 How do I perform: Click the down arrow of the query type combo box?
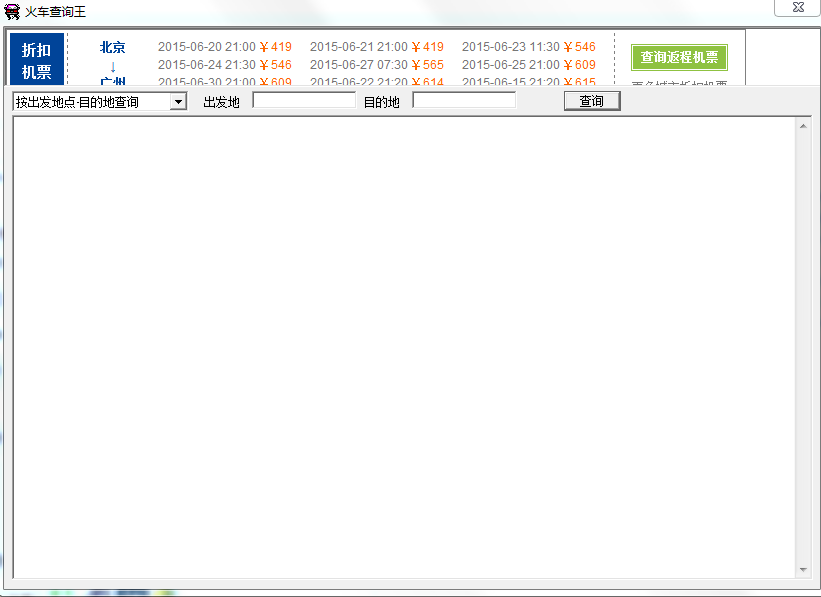point(176,100)
